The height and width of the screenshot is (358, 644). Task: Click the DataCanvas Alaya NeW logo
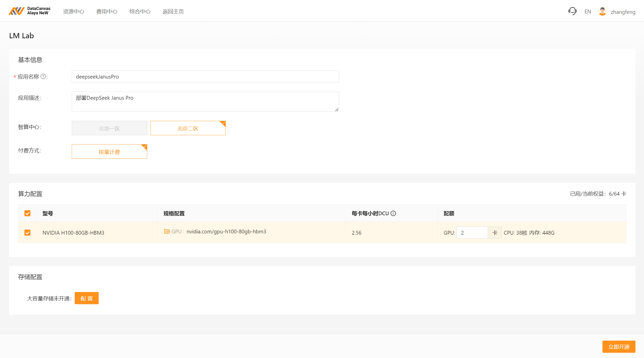pos(29,11)
